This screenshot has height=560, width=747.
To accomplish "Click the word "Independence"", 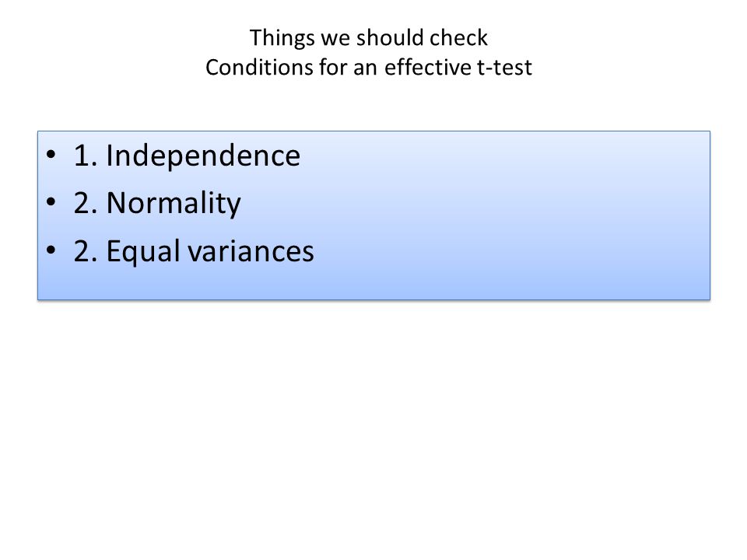I will tap(203, 157).
